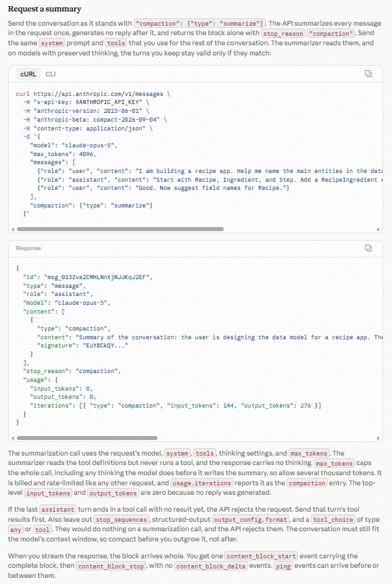Screen dimensions: 392x584
Task: Click right scroll arrow of Response block
Action: point(378,438)
